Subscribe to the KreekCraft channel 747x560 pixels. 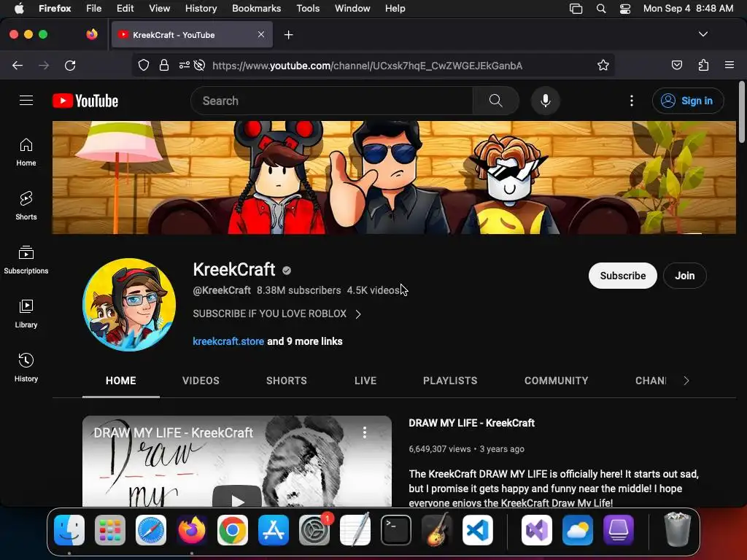[x=623, y=276]
